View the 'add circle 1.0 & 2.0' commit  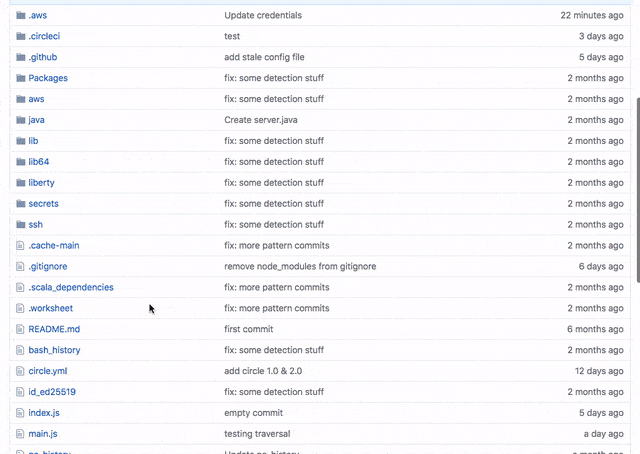pos(263,371)
